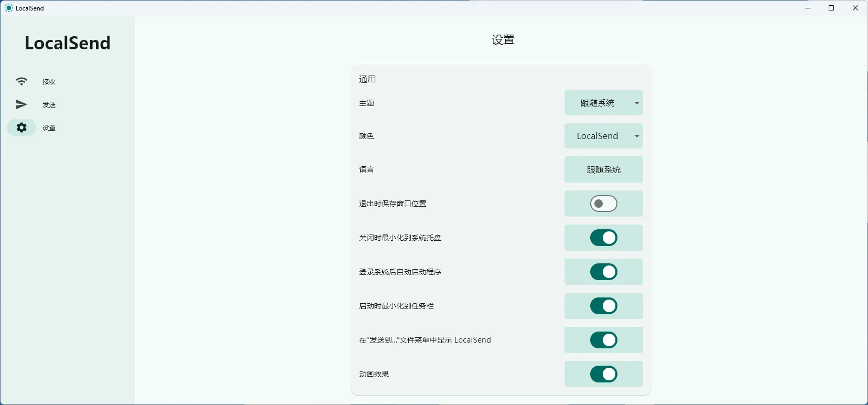The width and height of the screenshot is (868, 405).
Task: Disable 关闭时最小化到系统托盘 toggle
Action: pos(603,238)
